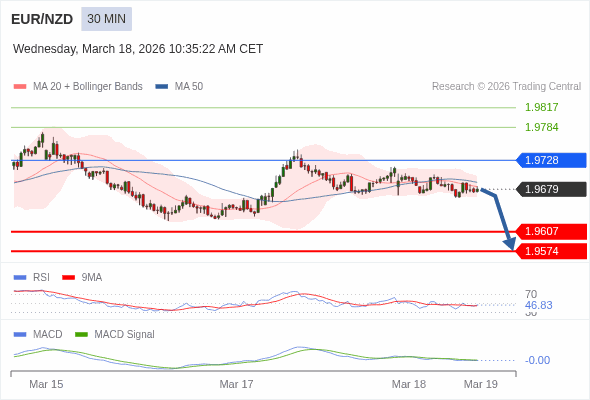Screen dimensions: 590x400
Task: Click the MACD Signal legend label
Action: pyautogui.click(x=125, y=335)
